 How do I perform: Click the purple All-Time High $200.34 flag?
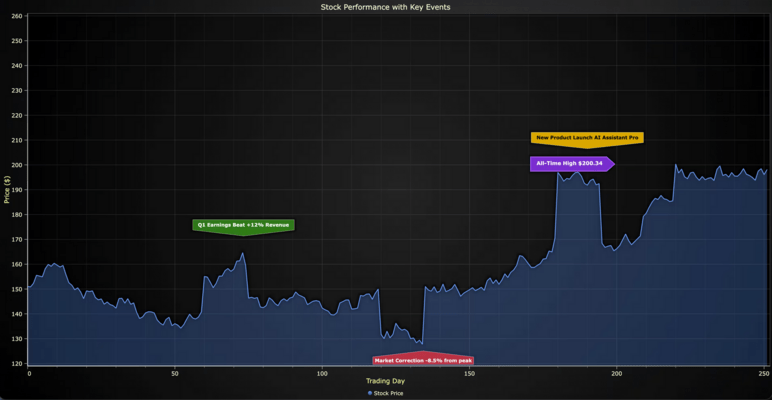click(569, 163)
